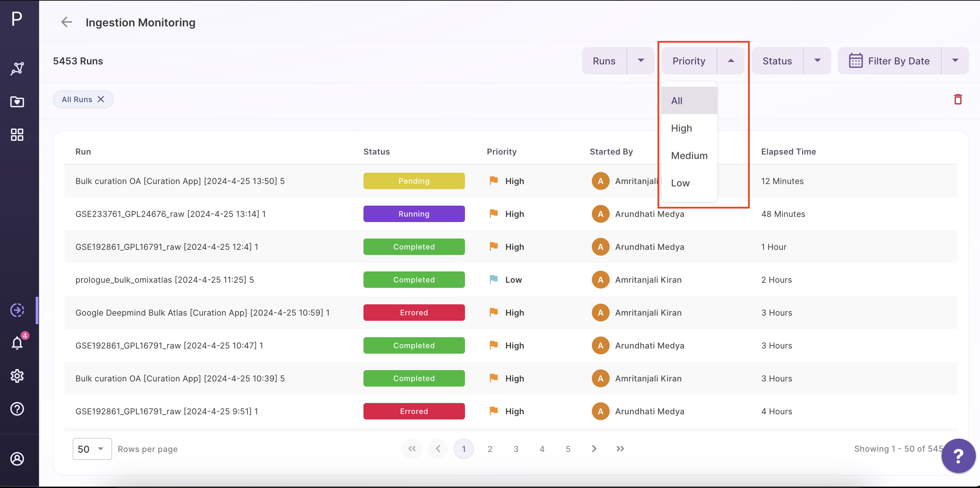Screen dimensions: 980x488
Task: Choose All from the Priority menu
Action: (x=677, y=100)
